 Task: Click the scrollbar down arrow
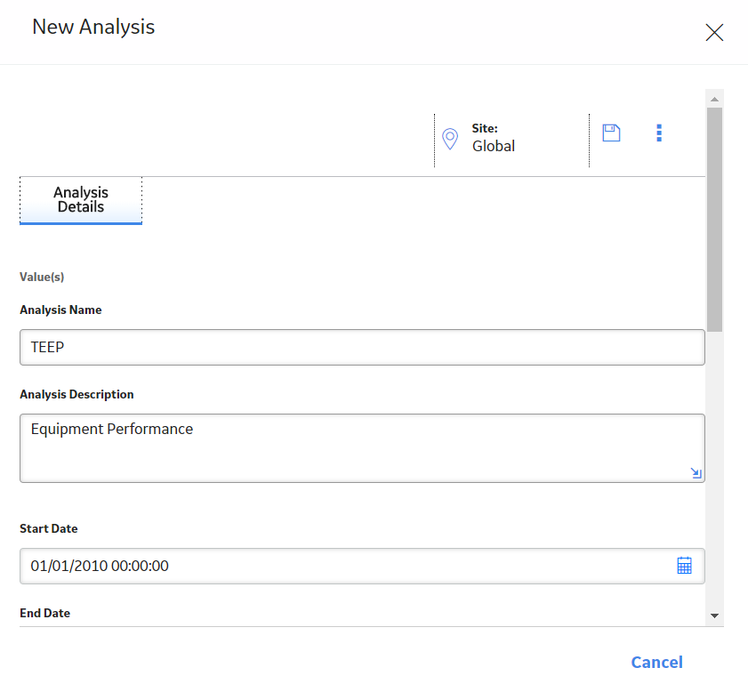(x=714, y=616)
